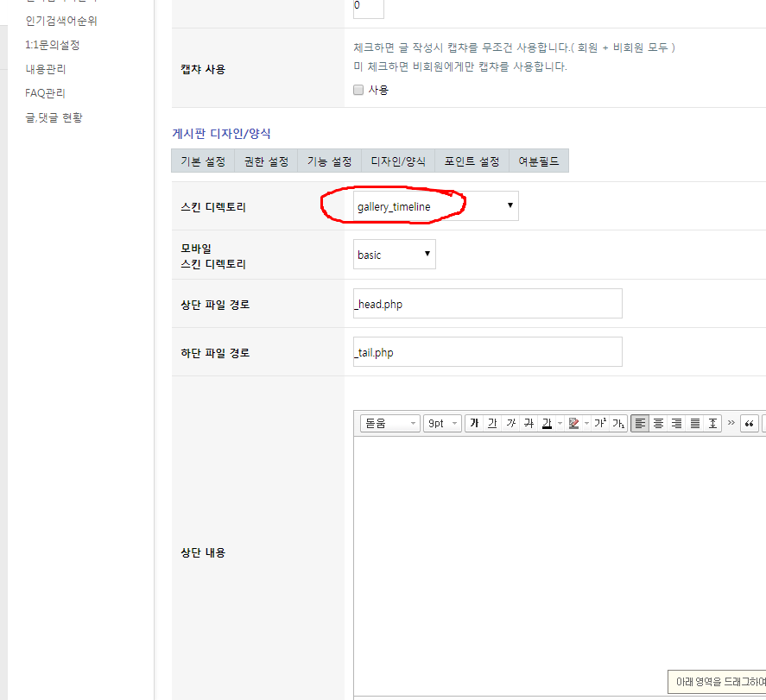The height and width of the screenshot is (700, 766).
Task: Click the superscript icon in editor toolbar
Action: 600,423
